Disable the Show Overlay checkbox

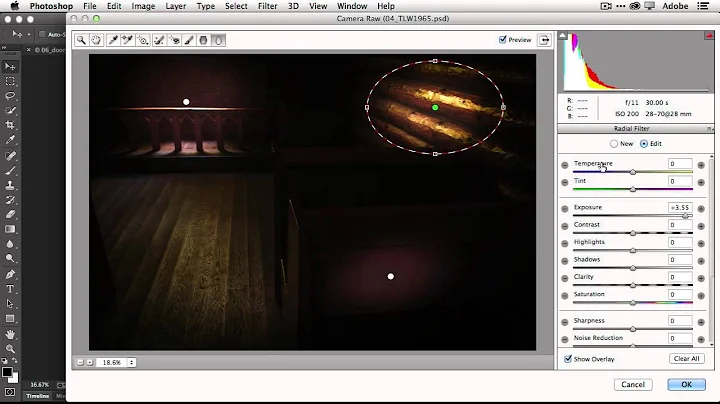pyautogui.click(x=568, y=359)
